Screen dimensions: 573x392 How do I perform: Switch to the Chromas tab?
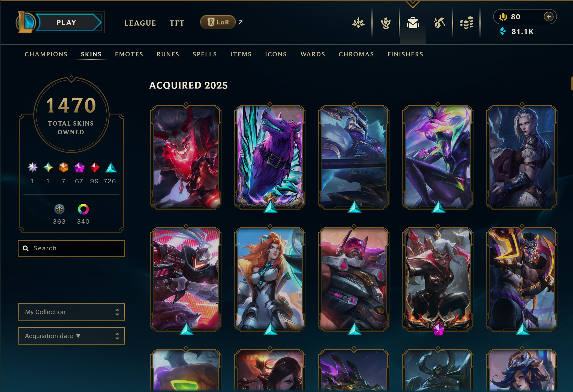point(356,54)
